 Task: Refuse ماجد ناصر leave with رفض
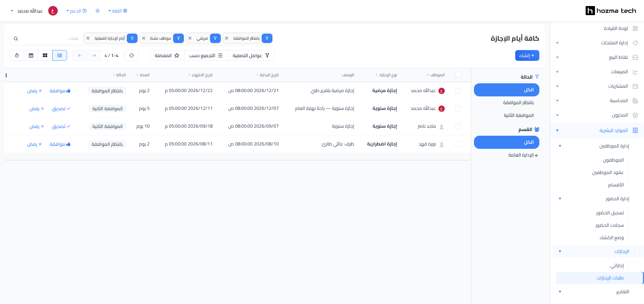coord(37,126)
